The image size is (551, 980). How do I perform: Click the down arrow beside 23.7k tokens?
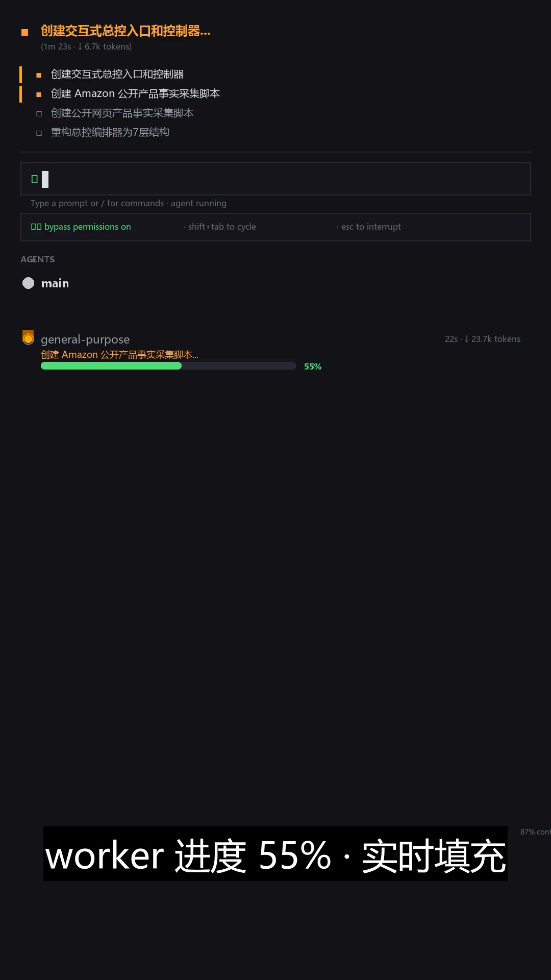coord(467,339)
